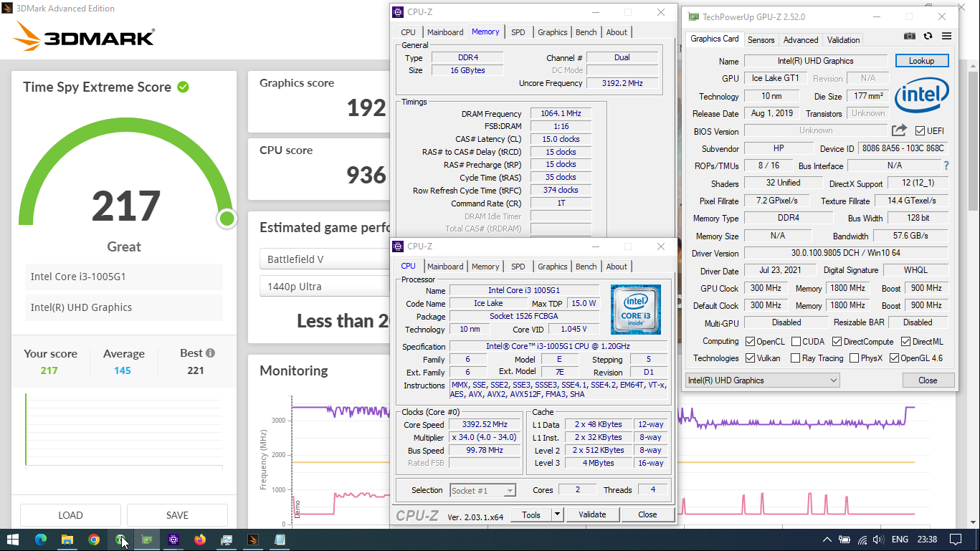Take a GPU-Z screenshot with camera icon

910,36
